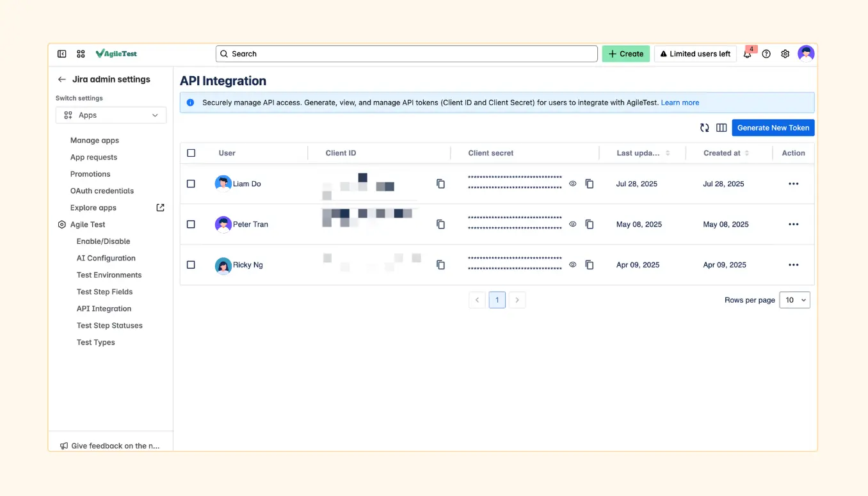Open Manage apps

(95, 140)
